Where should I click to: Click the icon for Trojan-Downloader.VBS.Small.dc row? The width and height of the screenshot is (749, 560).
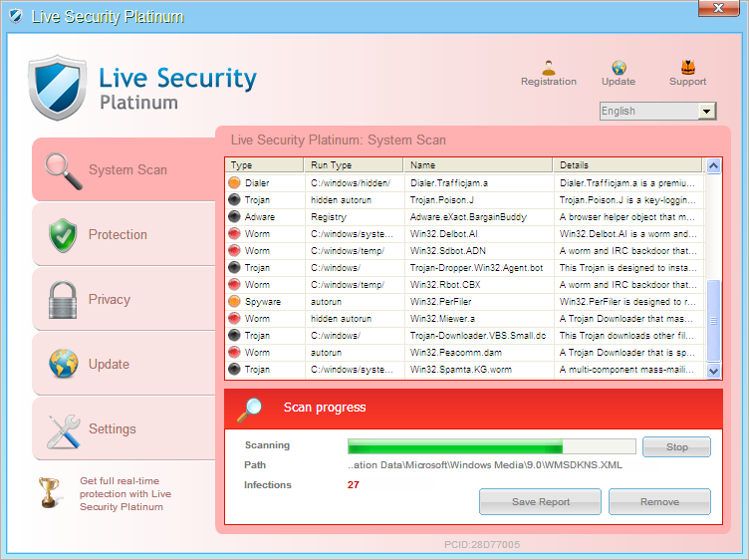[x=234, y=336]
